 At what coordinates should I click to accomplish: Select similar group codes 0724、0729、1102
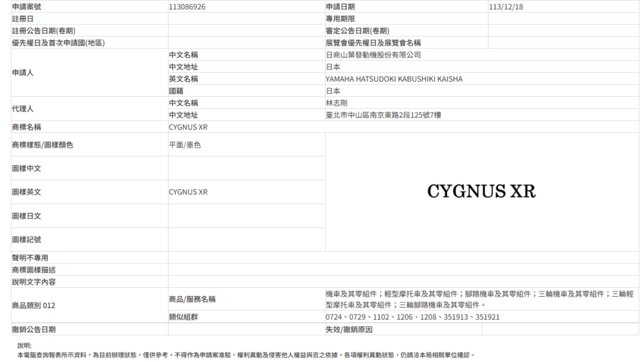(413, 317)
